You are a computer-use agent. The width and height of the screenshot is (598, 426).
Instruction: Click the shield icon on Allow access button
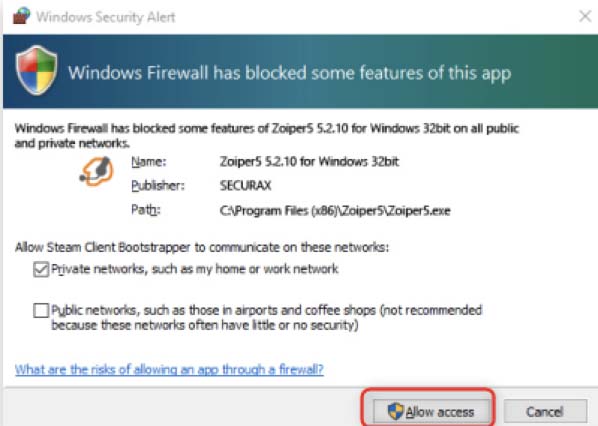[x=395, y=412]
